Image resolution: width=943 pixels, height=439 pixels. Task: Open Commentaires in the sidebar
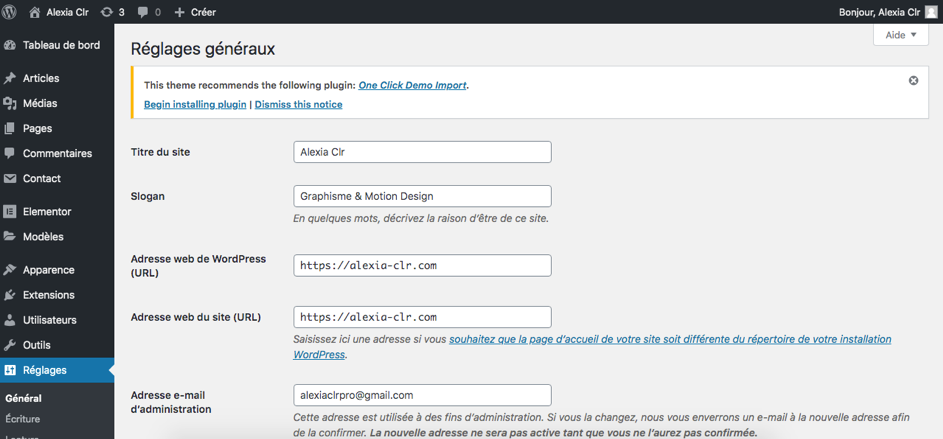pos(57,153)
